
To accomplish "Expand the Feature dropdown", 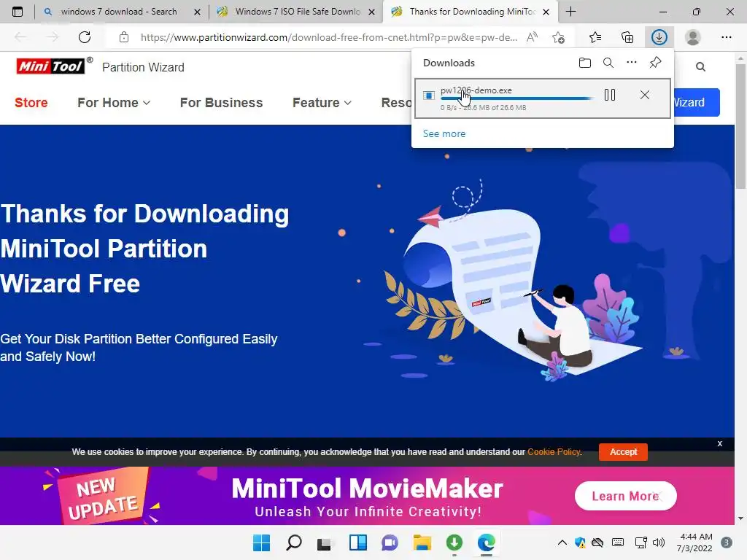I will [x=322, y=102].
